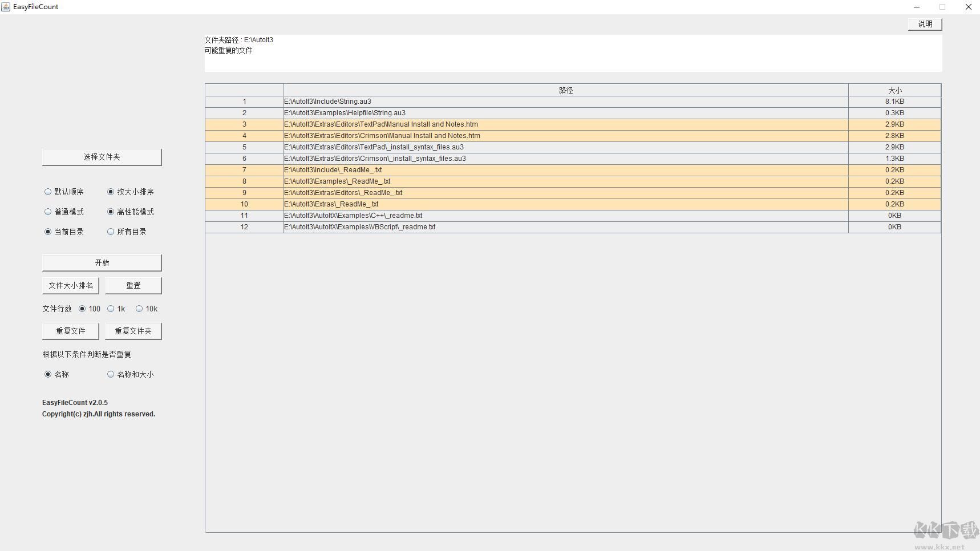980x551 pixels.
Task: Click the 大小 column header
Action: coord(894,90)
